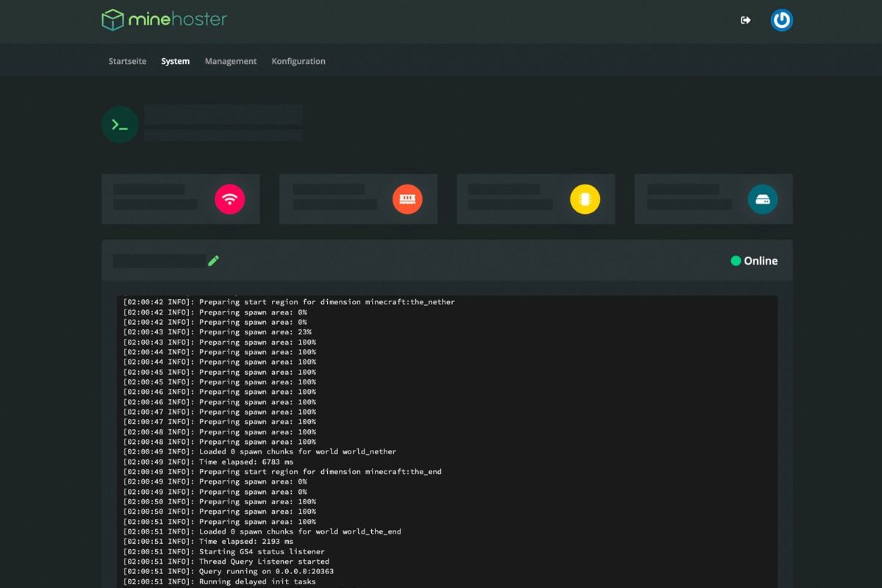Click the Online status indicator
This screenshot has height=588, width=882.
(x=754, y=261)
